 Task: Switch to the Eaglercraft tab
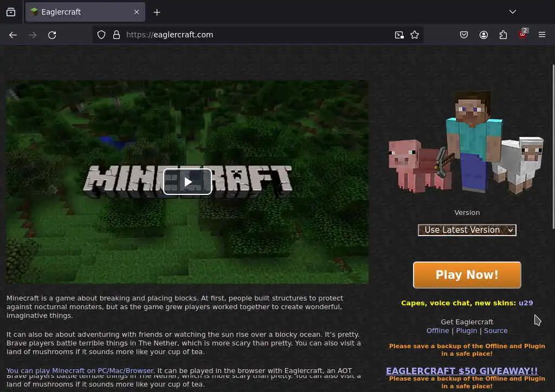pyautogui.click(x=85, y=12)
